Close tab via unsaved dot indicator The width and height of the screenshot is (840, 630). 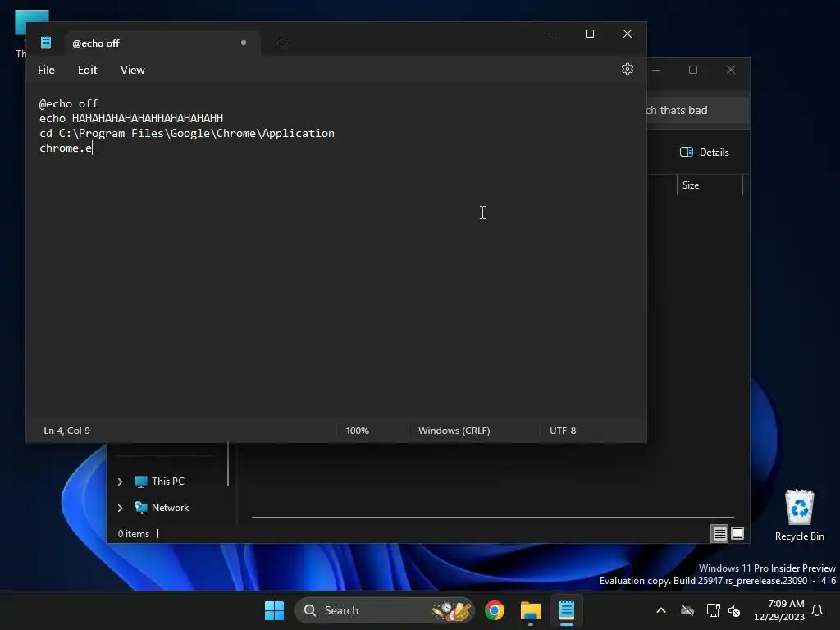pyautogui.click(x=243, y=43)
